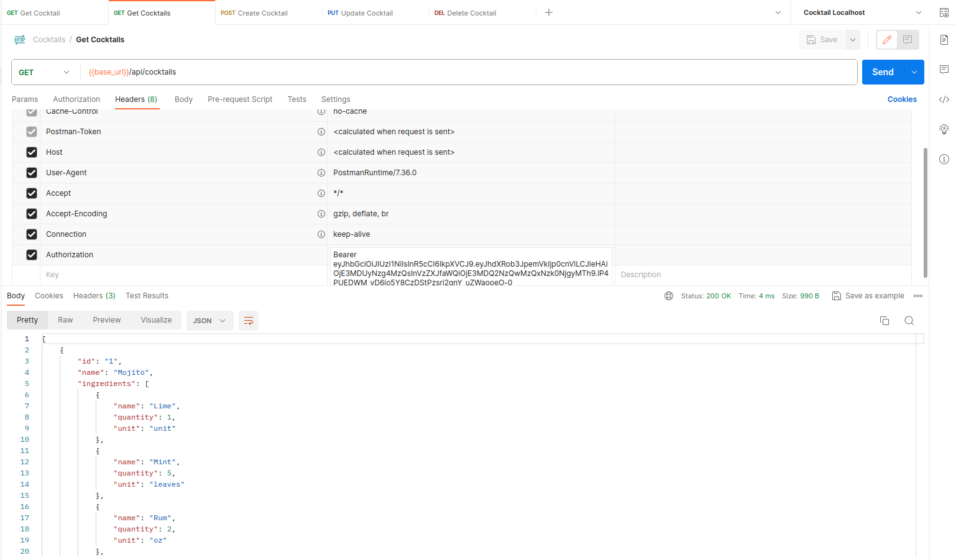Viewport: 956px width, 560px height.
Task: Click the blue Send button
Action: click(x=883, y=72)
